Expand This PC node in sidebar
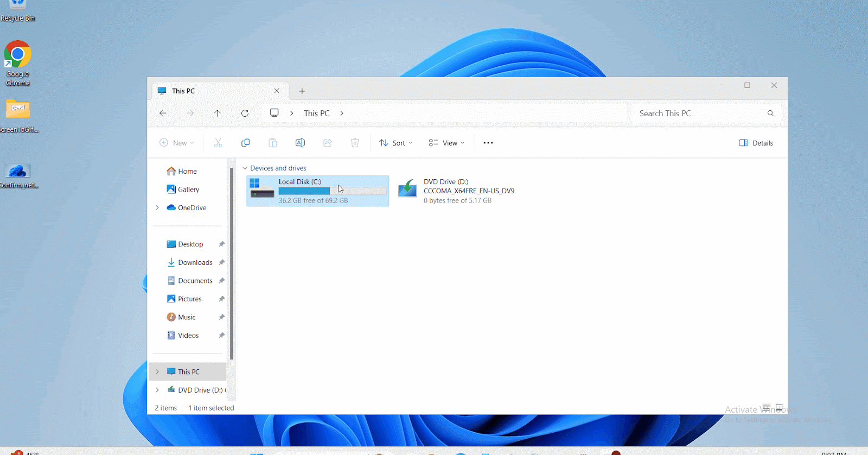This screenshot has width=868, height=455. pyautogui.click(x=157, y=371)
